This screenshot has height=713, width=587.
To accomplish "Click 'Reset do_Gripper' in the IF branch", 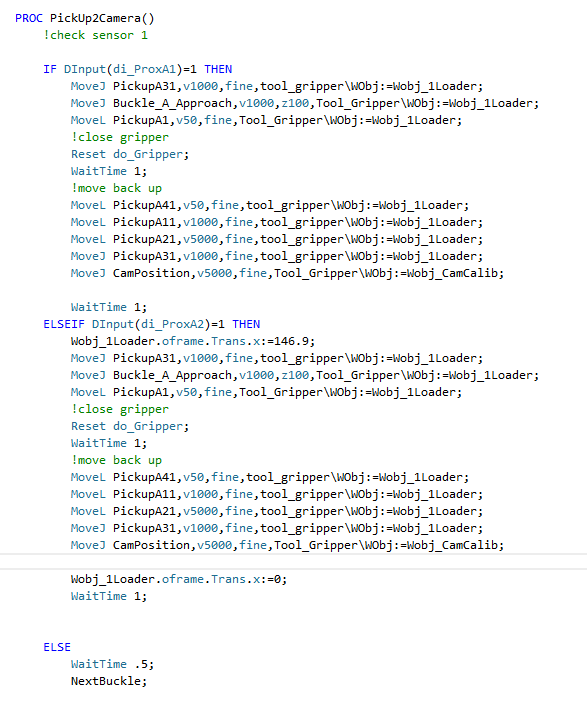I will [x=130, y=155].
